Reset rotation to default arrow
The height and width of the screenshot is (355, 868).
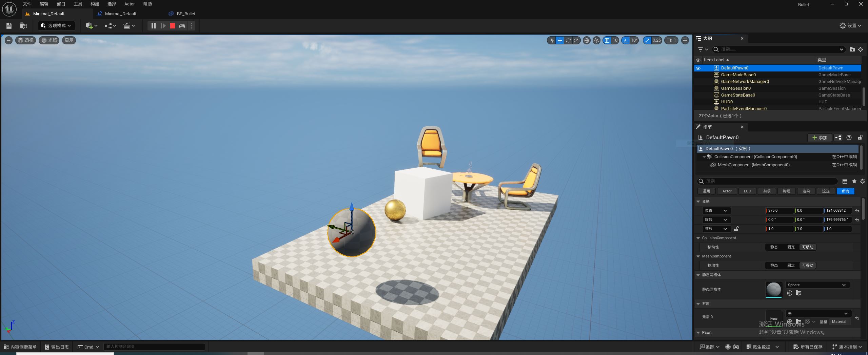[857, 220]
